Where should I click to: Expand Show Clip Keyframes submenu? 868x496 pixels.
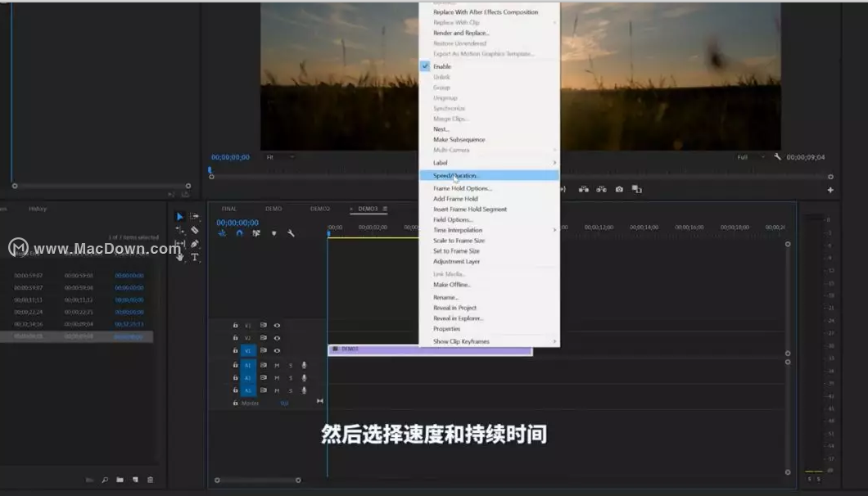coord(490,341)
